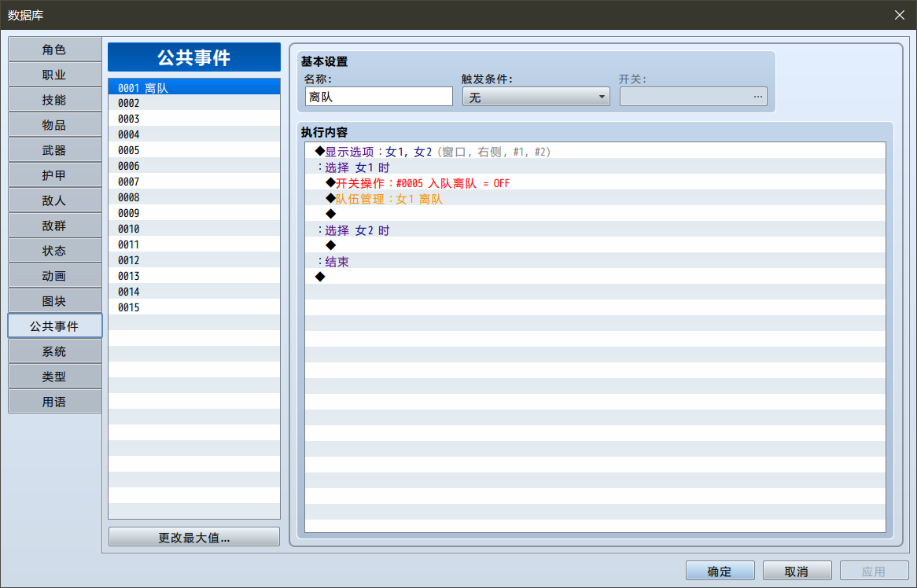917x588 pixels.
Task: Select common event 0007
Action: pos(194,182)
